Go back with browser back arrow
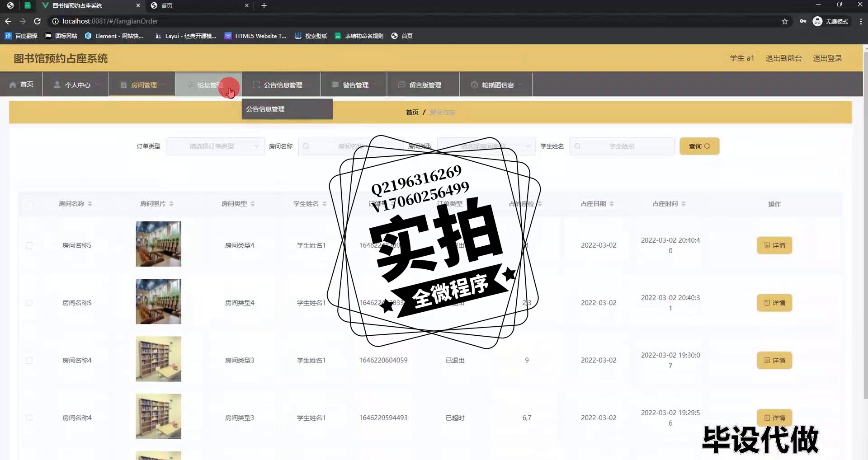Screen dimensions: 868x460 pyautogui.click(x=8, y=21)
